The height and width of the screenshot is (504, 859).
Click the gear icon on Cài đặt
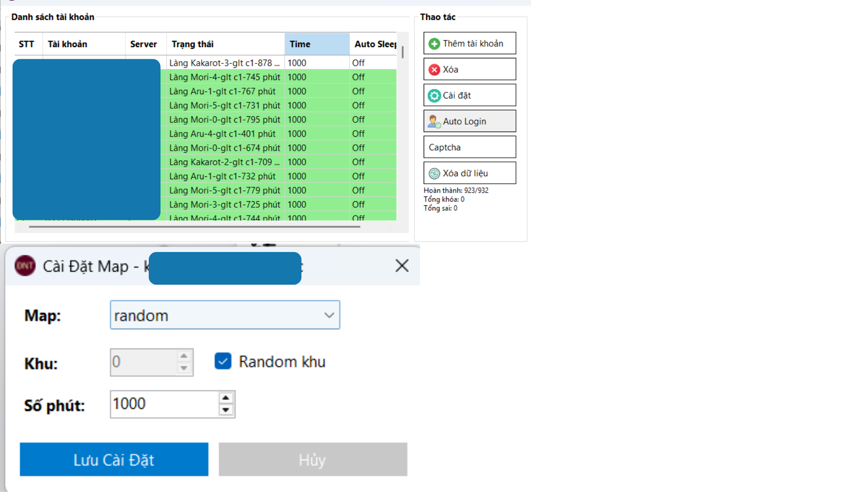click(x=434, y=95)
